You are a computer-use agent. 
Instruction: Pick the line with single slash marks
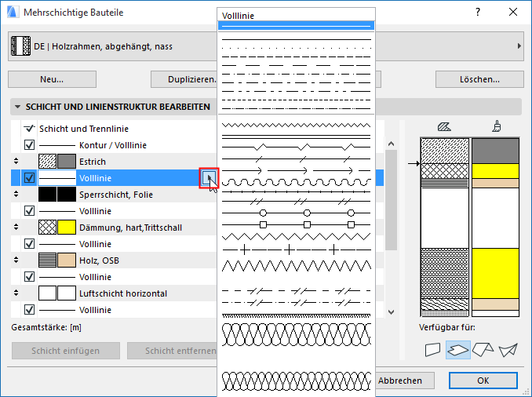click(296, 158)
